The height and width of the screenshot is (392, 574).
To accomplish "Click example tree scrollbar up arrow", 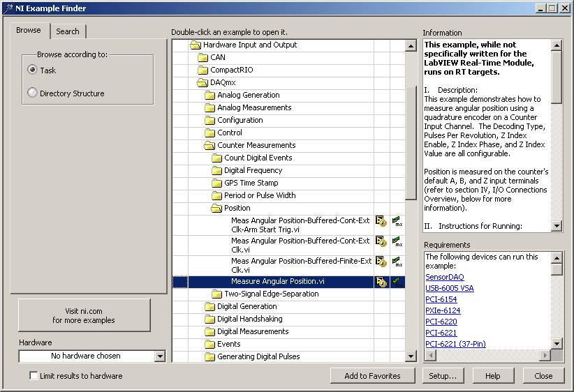I will click(x=411, y=46).
